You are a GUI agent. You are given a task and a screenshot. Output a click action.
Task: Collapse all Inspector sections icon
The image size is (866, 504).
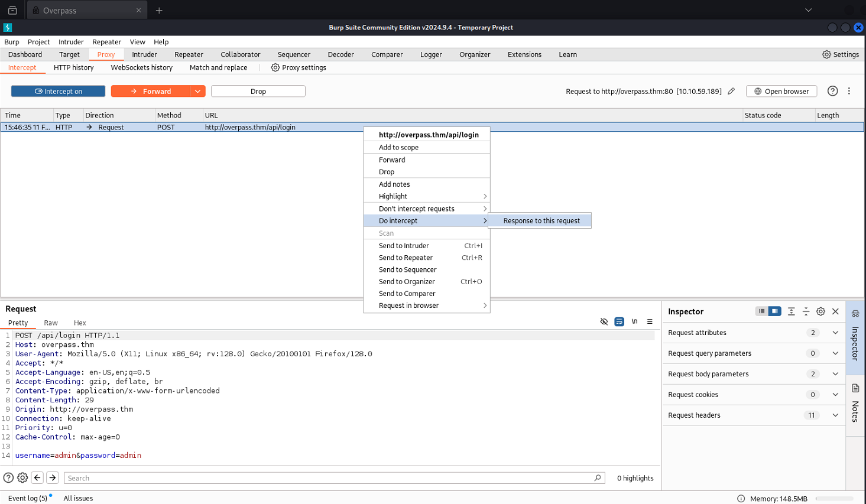click(x=806, y=311)
